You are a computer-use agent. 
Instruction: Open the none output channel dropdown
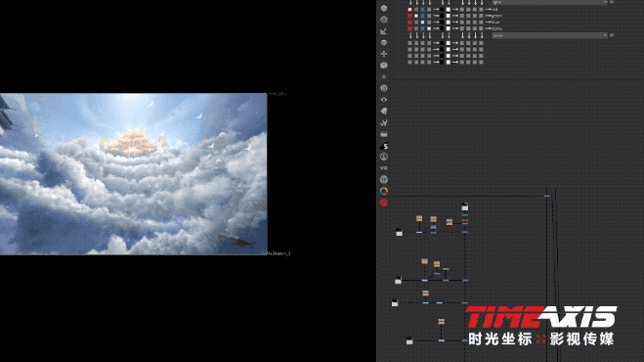pyautogui.click(x=549, y=36)
